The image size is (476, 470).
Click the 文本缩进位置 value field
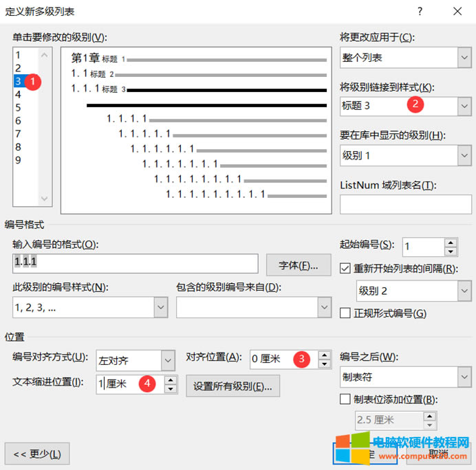point(130,384)
